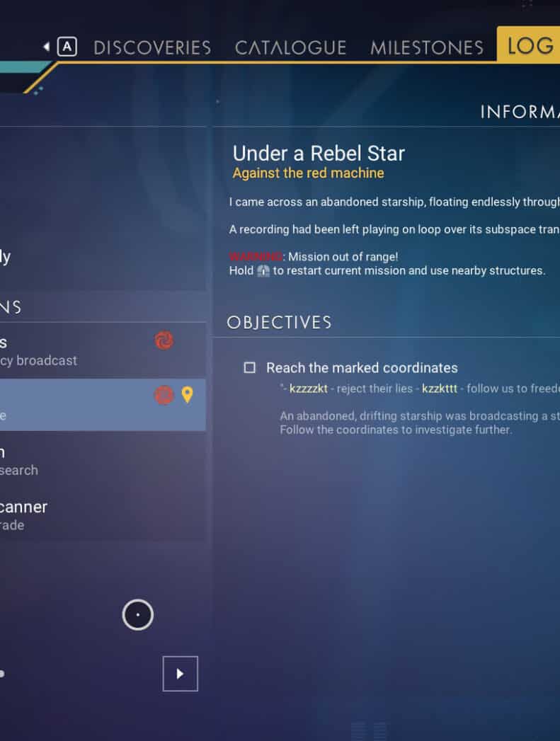Click the Information panel header
The image size is (560, 741).
(519, 112)
